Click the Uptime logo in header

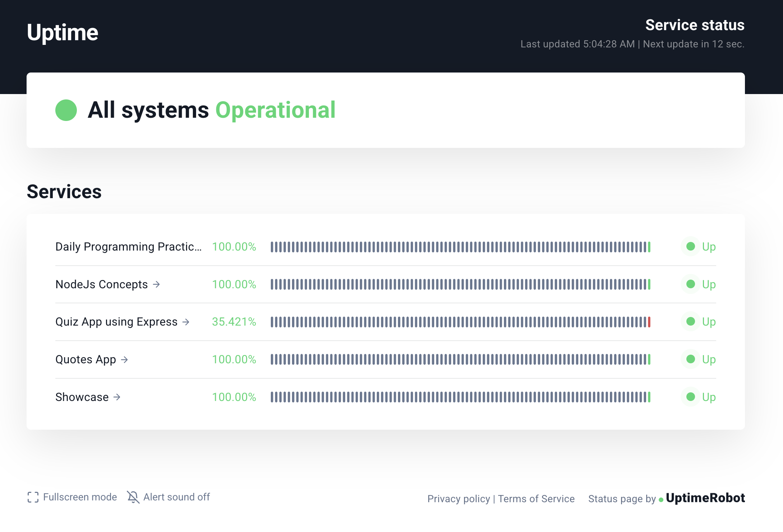pos(62,33)
